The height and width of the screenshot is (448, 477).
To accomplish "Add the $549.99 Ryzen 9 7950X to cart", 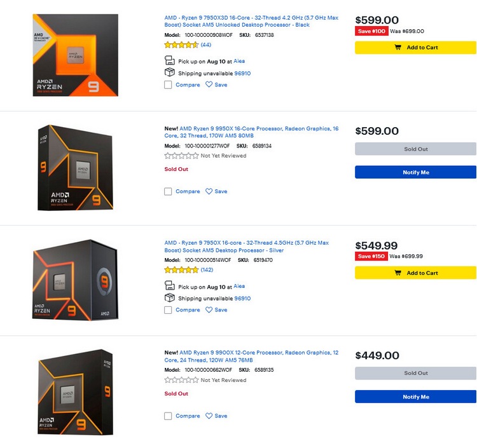I will pyautogui.click(x=415, y=273).
